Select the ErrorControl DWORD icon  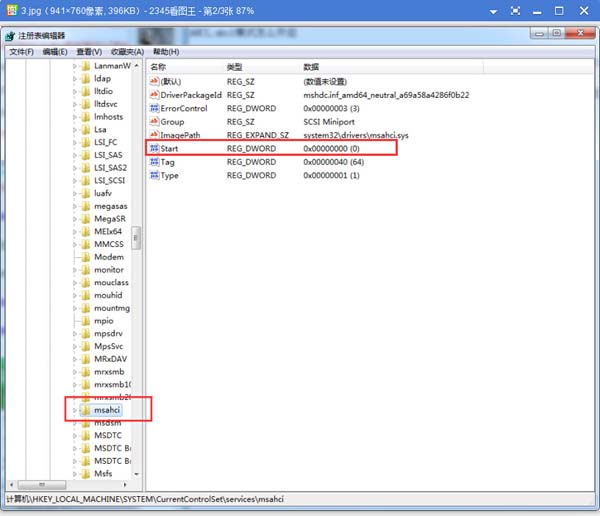pos(154,108)
